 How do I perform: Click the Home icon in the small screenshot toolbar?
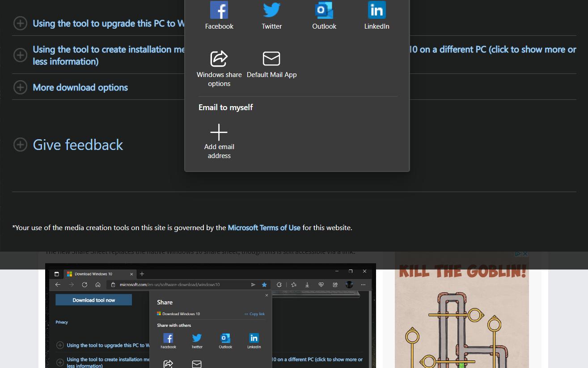[x=98, y=284]
